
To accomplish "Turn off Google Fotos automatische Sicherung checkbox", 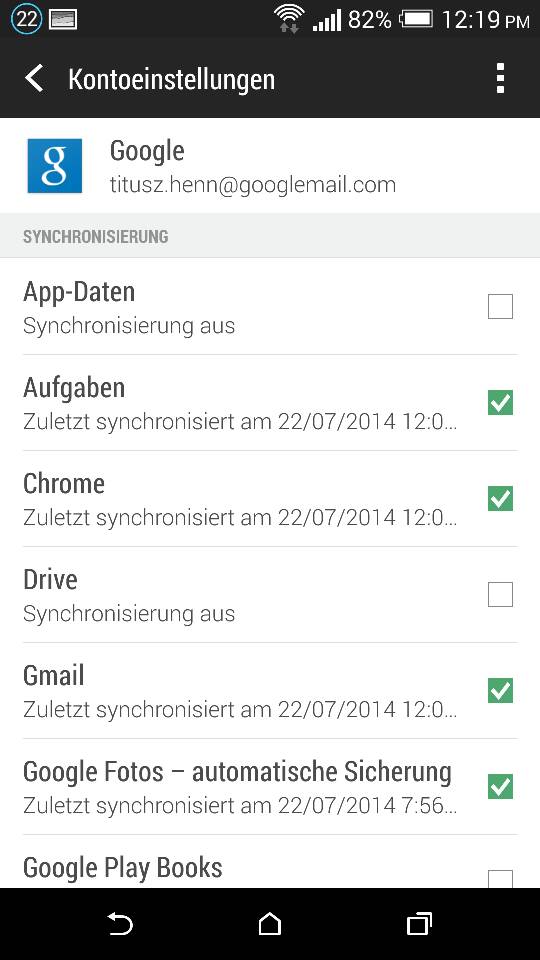I will point(500,787).
